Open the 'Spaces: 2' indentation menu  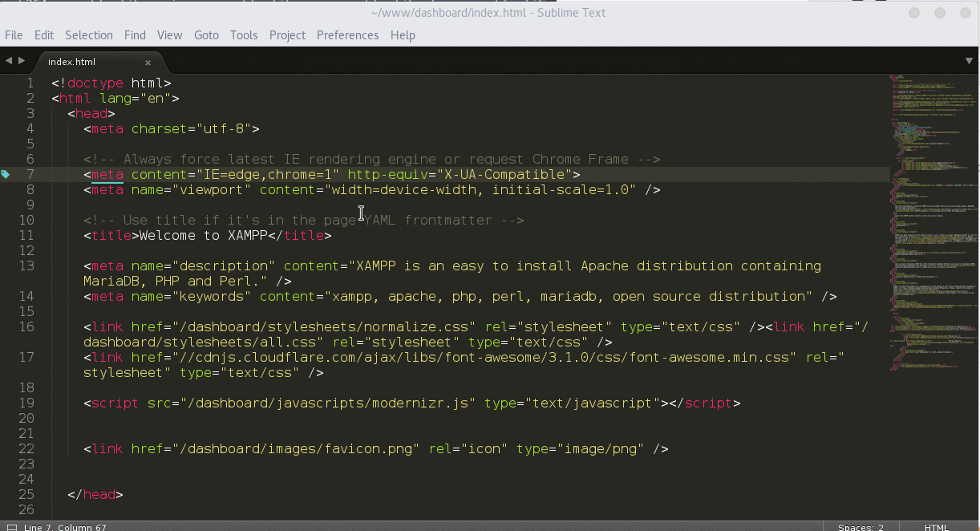point(860,527)
